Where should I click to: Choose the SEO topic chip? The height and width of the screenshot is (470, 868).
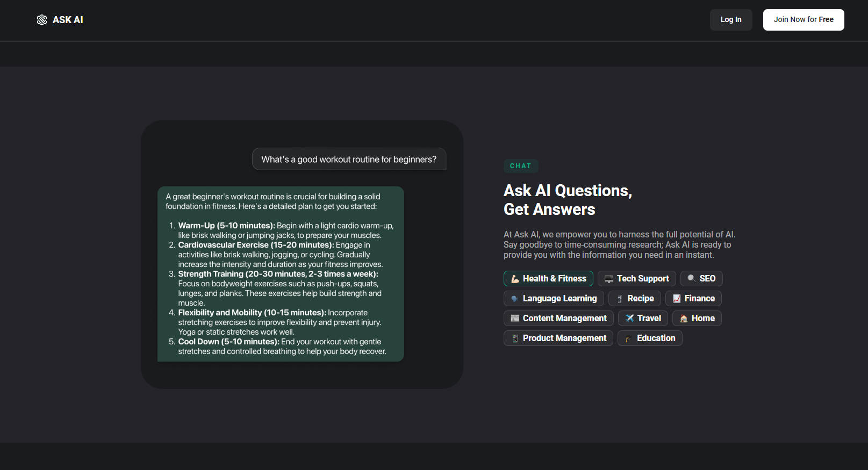click(701, 279)
